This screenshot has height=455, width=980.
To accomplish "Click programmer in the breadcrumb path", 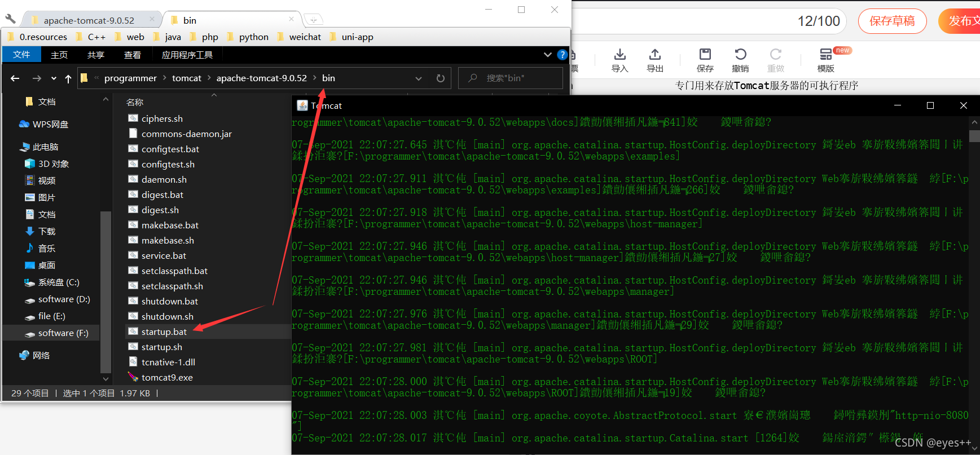I will (130, 78).
